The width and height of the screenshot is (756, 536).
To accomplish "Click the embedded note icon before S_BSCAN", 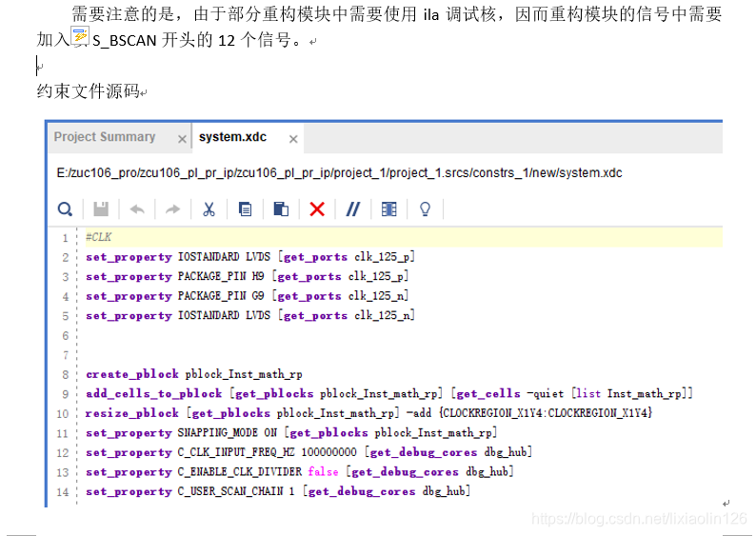I will point(80,36).
